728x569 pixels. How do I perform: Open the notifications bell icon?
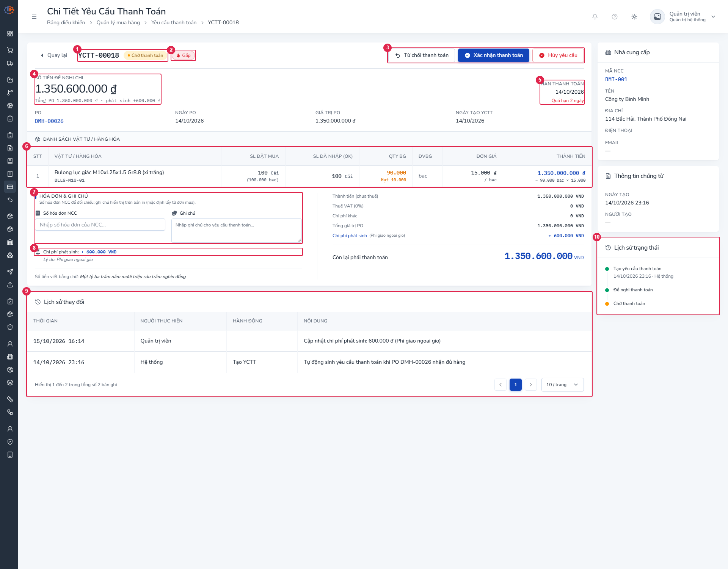pyautogui.click(x=595, y=17)
